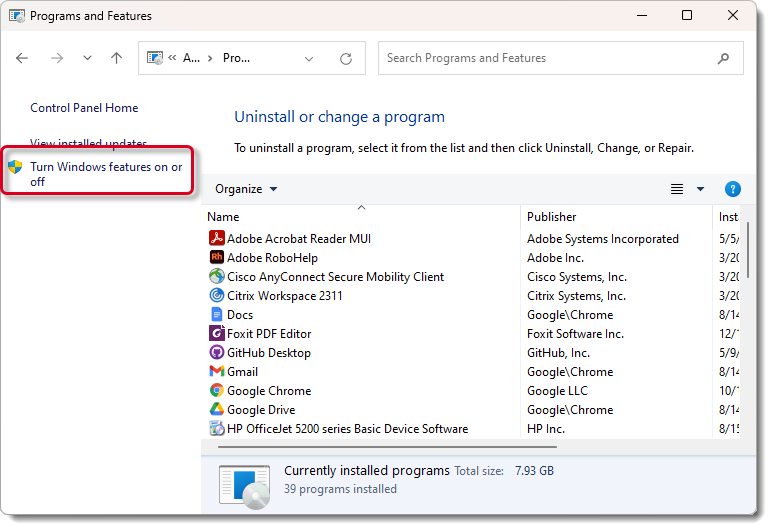This screenshot has height=530, width=772.
Task: Navigate back with the back arrow
Action: tap(23, 58)
